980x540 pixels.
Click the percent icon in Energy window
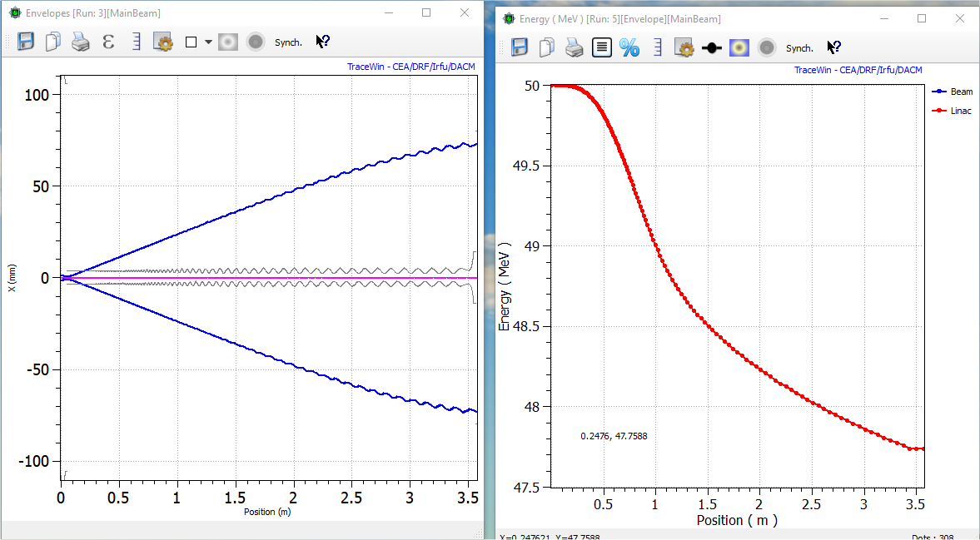[x=629, y=48]
